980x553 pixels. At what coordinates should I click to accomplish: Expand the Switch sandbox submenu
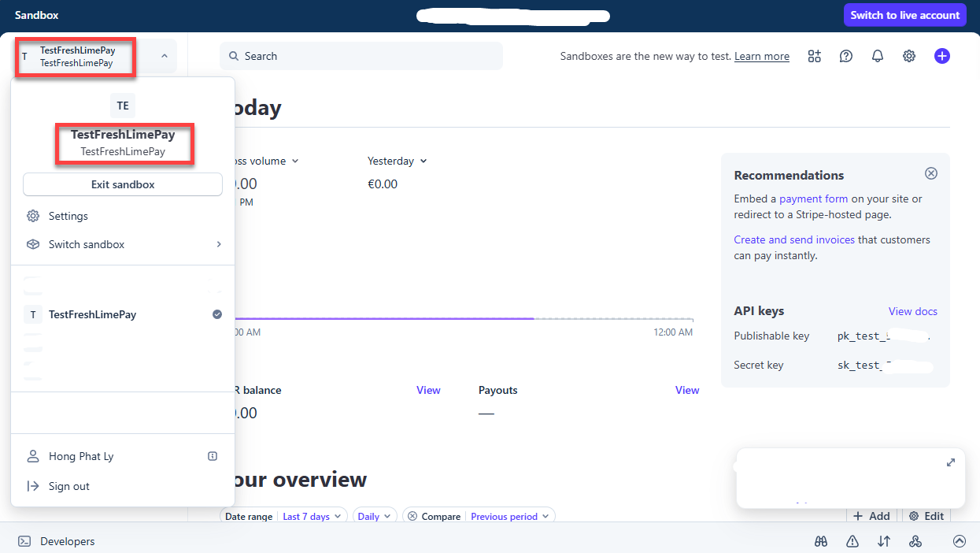[x=122, y=244]
